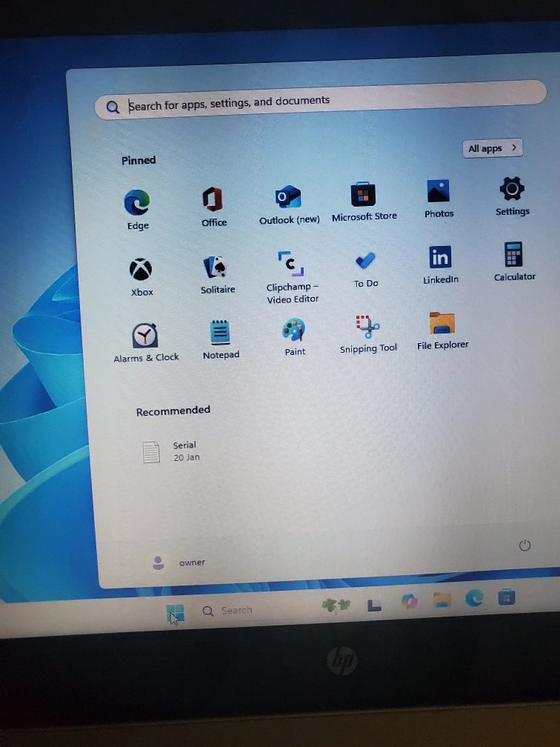Launch the Xbox app
Viewport: 560px width, 747px height.
click(x=141, y=277)
